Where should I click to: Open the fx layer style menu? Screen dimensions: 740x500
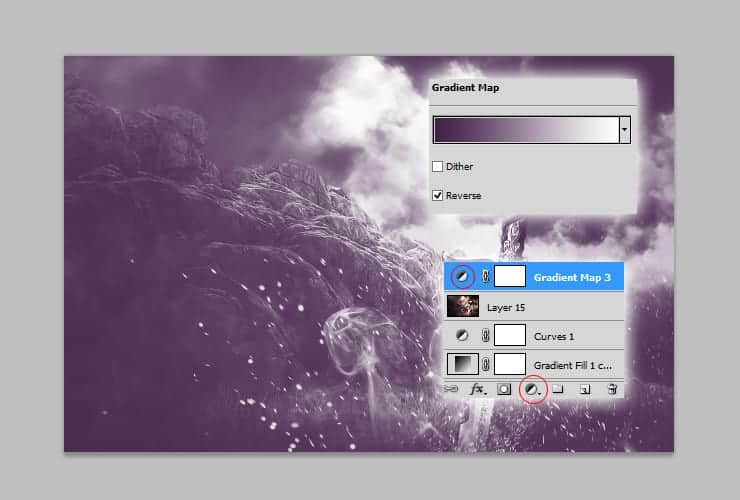[478, 388]
